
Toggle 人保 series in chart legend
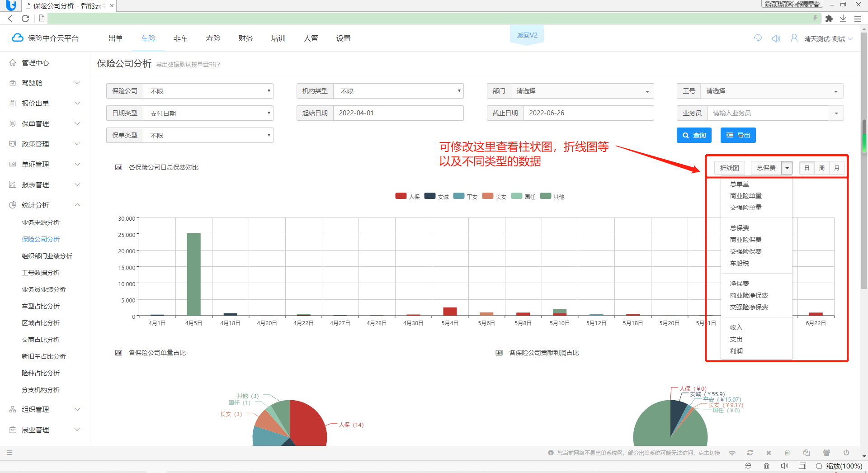pyautogui.click(x=407, y=197)
